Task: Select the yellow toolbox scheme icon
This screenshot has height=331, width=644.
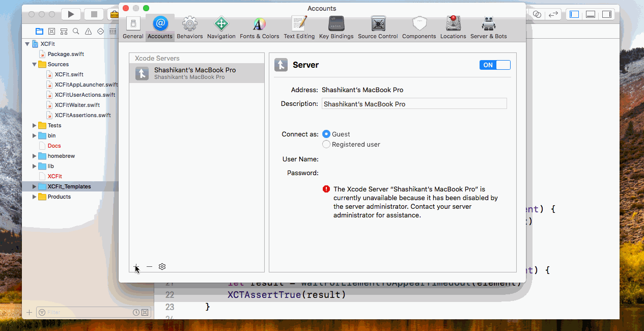Action: 115,14
